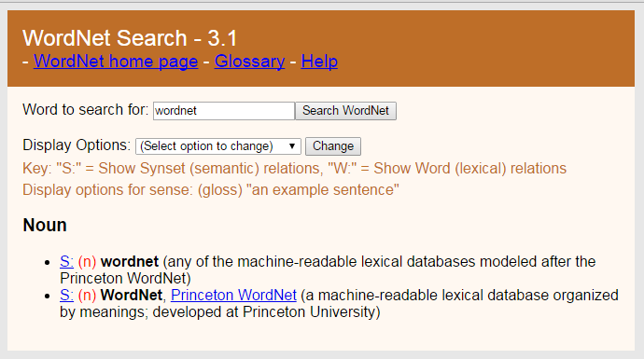Follow the Princeton WordNet link
This screenshot has width=644, height=359.
click(233, 295)
